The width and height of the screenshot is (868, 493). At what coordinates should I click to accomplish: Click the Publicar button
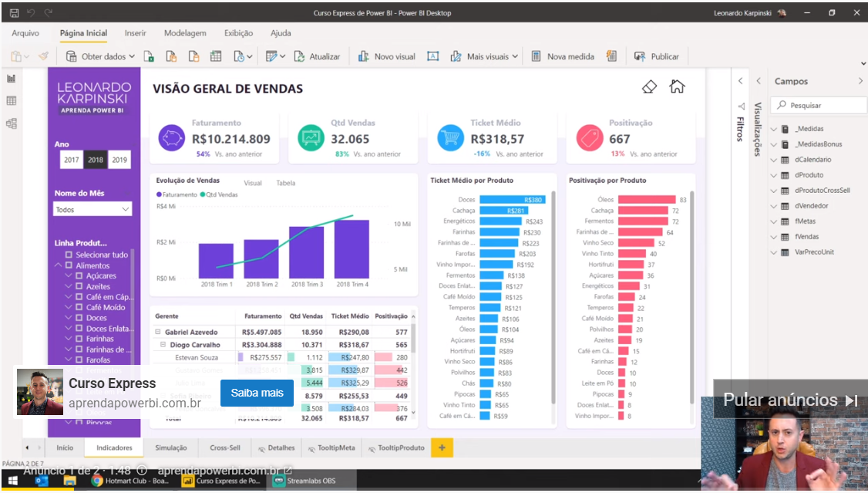click(657, 56)
